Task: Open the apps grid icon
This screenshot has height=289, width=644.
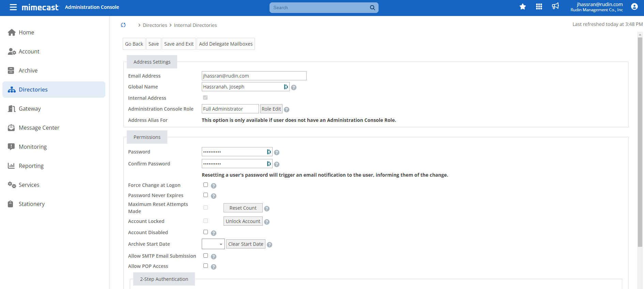Action: click(539, 6)
